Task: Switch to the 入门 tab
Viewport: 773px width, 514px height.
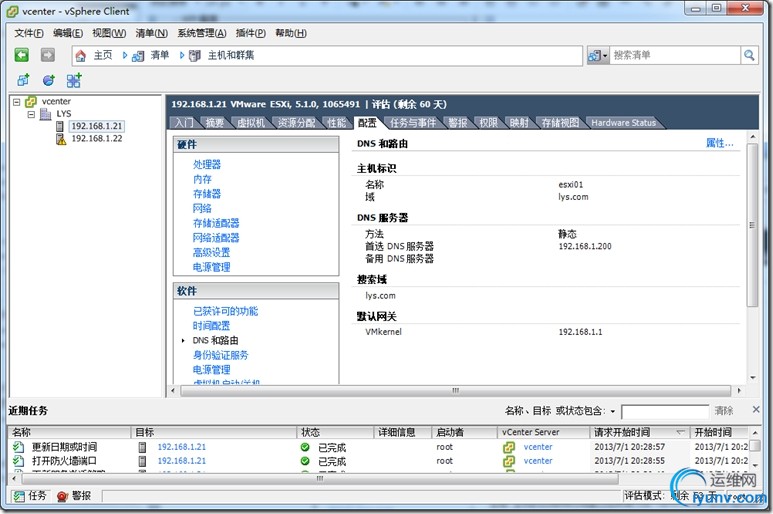Action: 184,123
